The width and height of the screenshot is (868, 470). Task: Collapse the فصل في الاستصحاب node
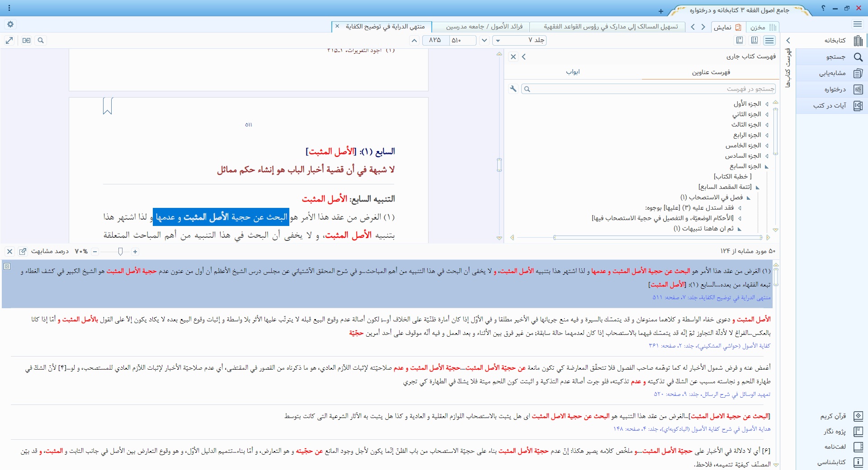pos(749,198)
